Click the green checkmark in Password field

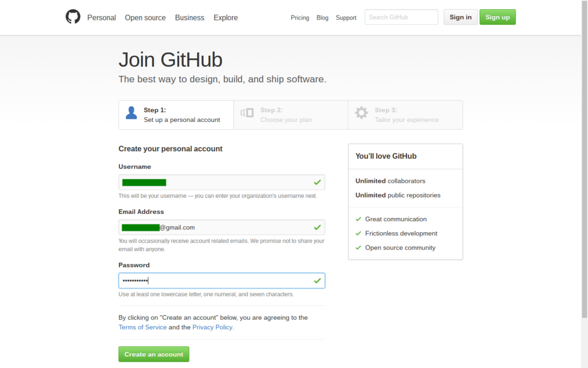tap(317, 281)
